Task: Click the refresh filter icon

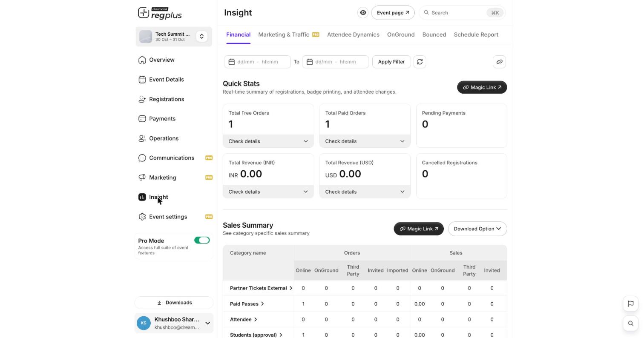Action: (x=420, y=62)
